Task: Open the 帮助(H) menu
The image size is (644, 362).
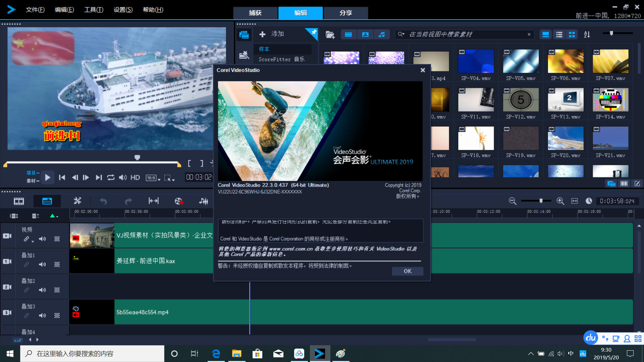Action: click(x=153, y=10)
